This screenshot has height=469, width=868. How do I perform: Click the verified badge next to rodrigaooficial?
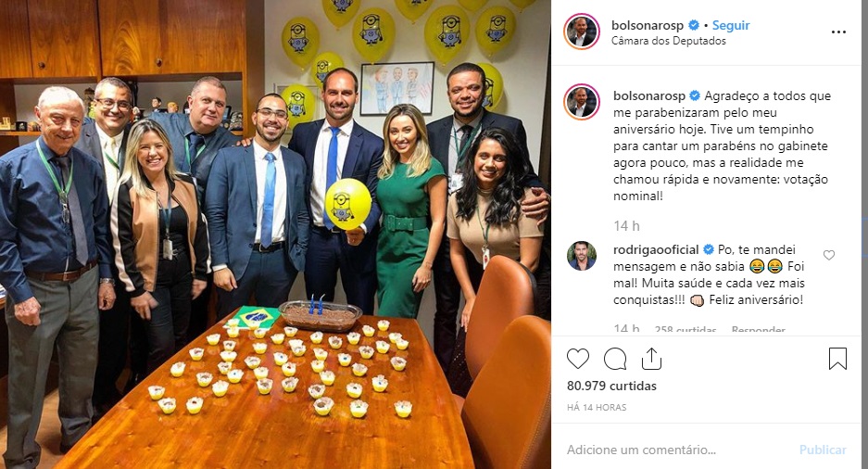(x=708, y=249)
